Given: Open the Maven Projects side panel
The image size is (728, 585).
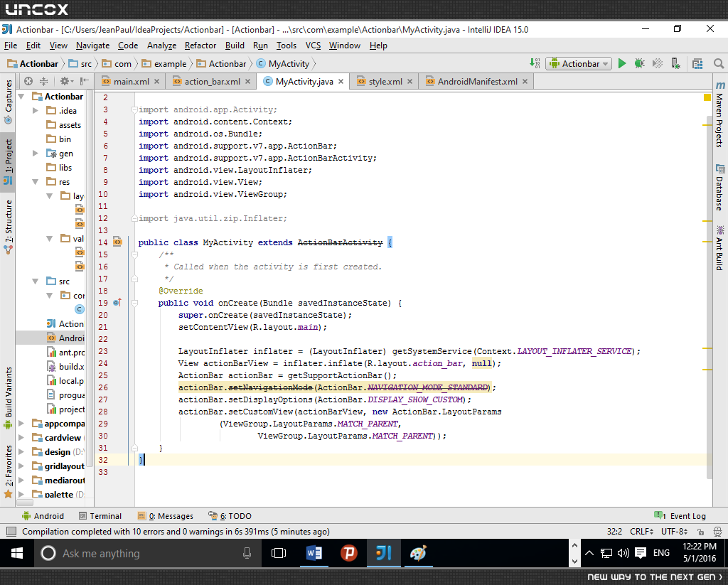Looking at the screenshot, I should coord(719,114).
